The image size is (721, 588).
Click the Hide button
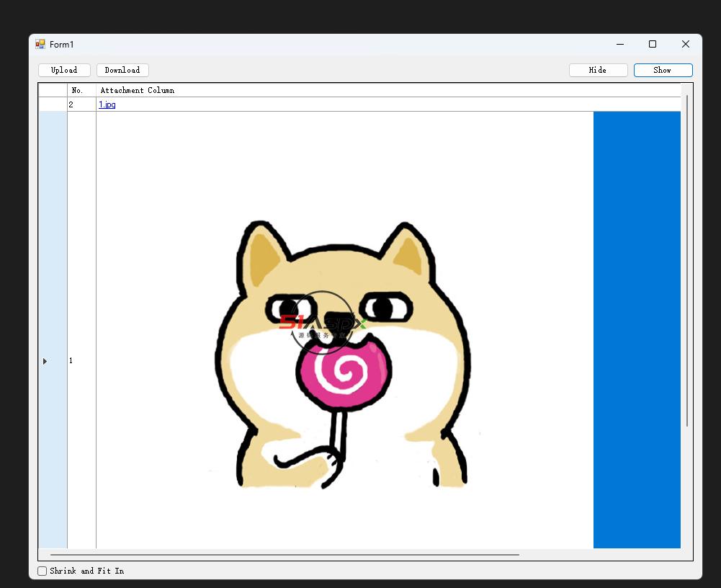click(x=598, y=70)
